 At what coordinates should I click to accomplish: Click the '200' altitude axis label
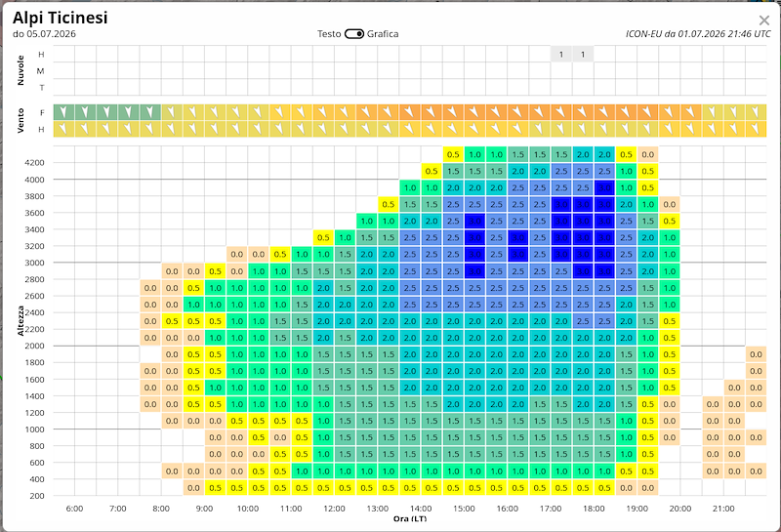coord(37,496)
